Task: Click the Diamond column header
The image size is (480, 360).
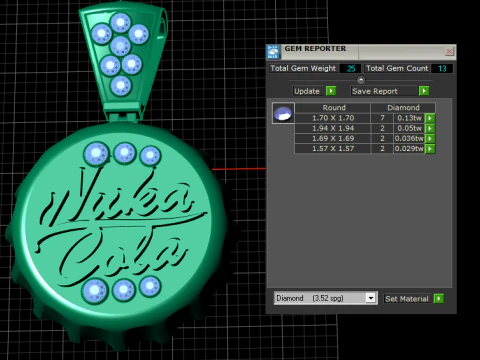Action: tap(403, 108)
